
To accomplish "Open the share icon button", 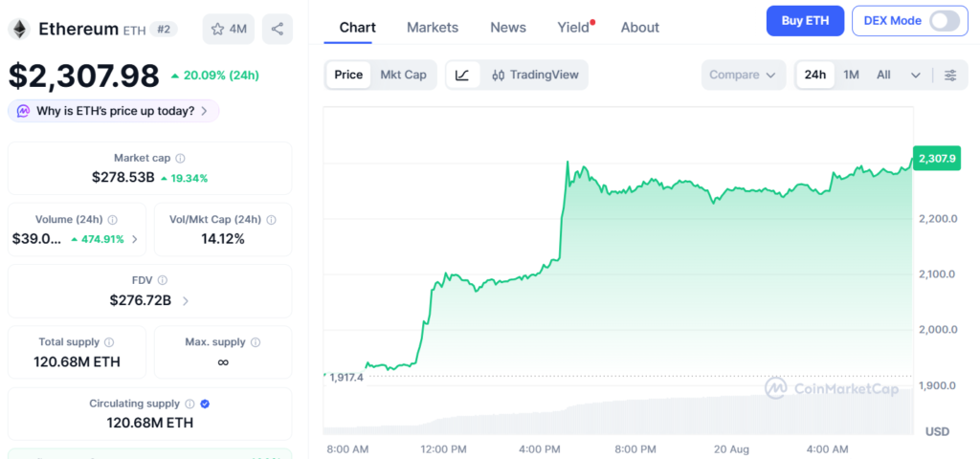I will click(x=278, y=29).
